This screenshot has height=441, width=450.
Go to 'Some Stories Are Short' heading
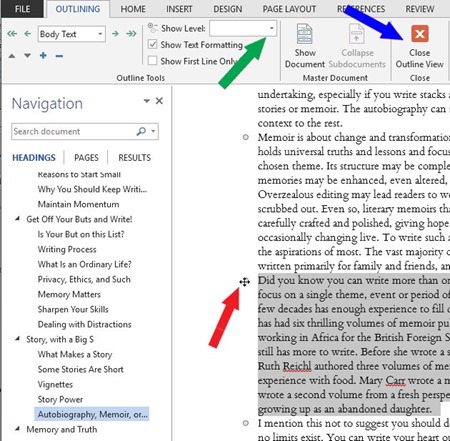pos(81,369)
